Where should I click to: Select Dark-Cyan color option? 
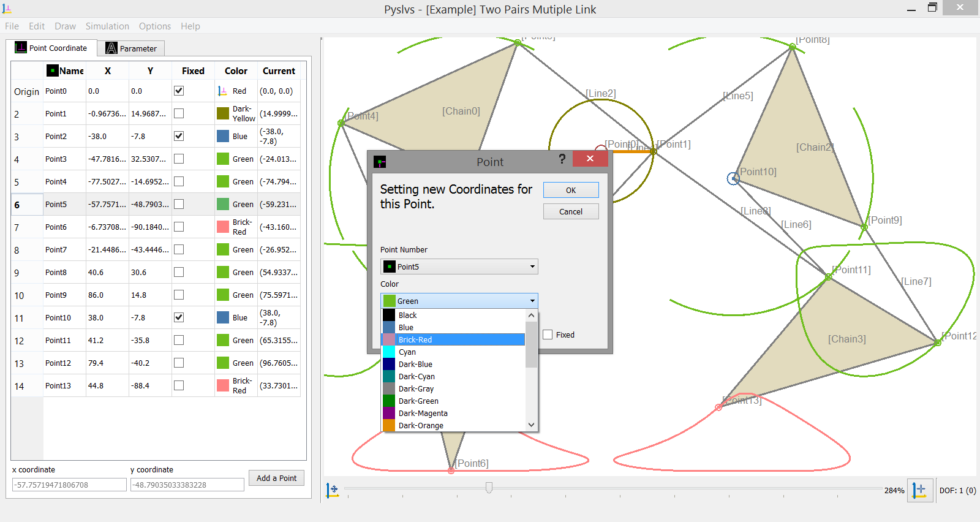click(x=453, y=376)
